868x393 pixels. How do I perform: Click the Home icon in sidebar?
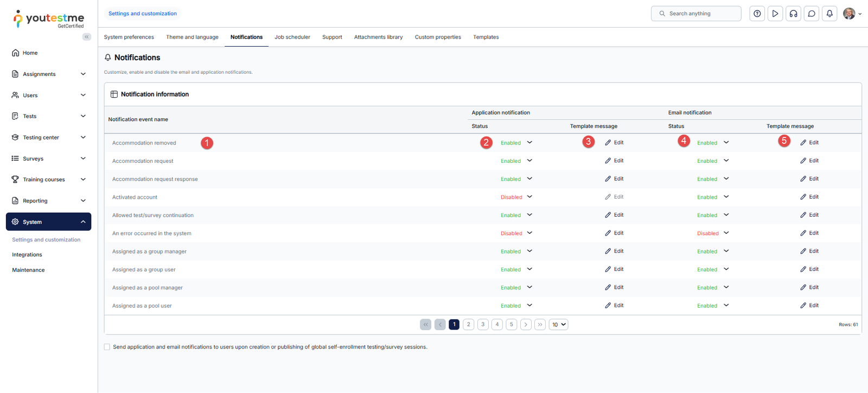(15, 53)
